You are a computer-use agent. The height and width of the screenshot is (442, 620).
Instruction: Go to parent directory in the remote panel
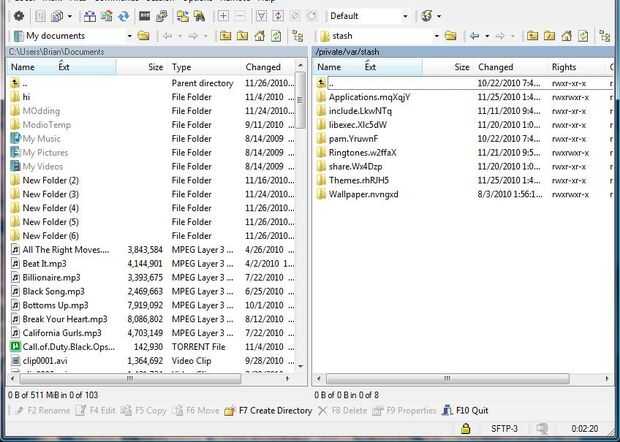click(x=533, y=36)
